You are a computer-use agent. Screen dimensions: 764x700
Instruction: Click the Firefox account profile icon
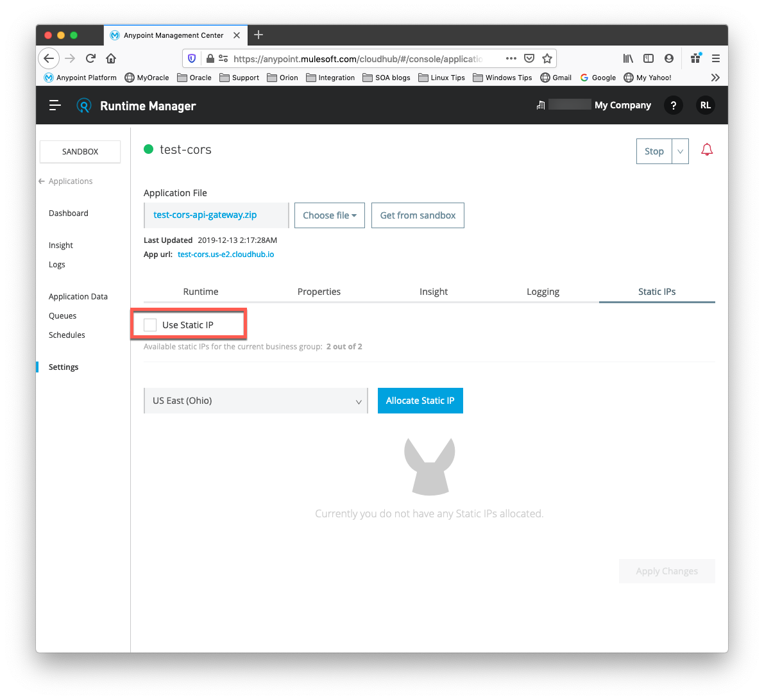[x=669, y=58]
